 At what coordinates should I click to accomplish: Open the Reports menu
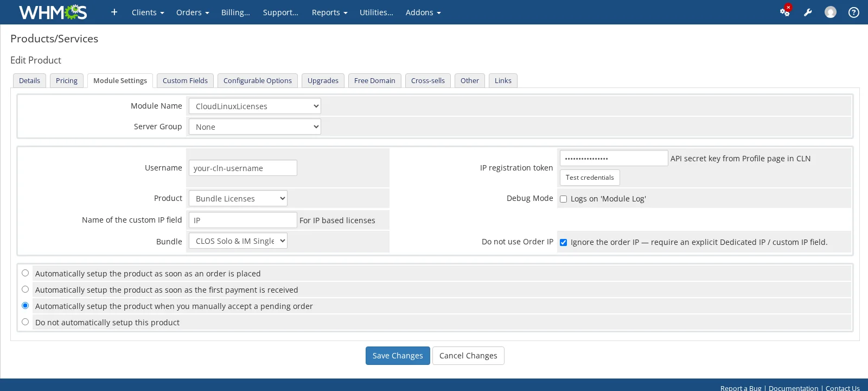[329, 12]
